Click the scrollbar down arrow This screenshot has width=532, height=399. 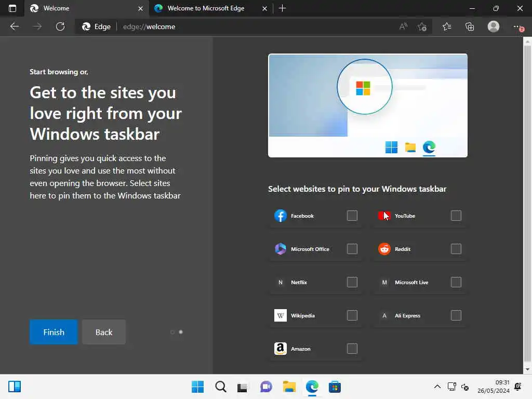[x=527, y=369]
